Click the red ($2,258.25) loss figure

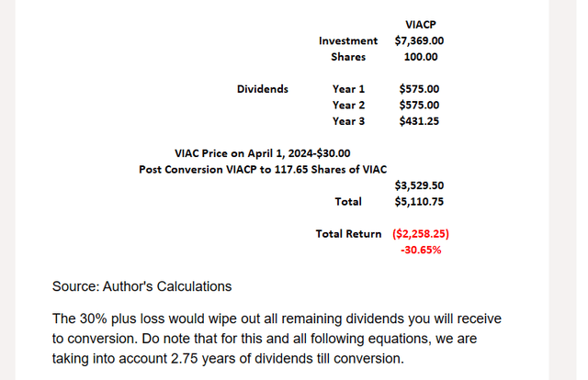421,233
